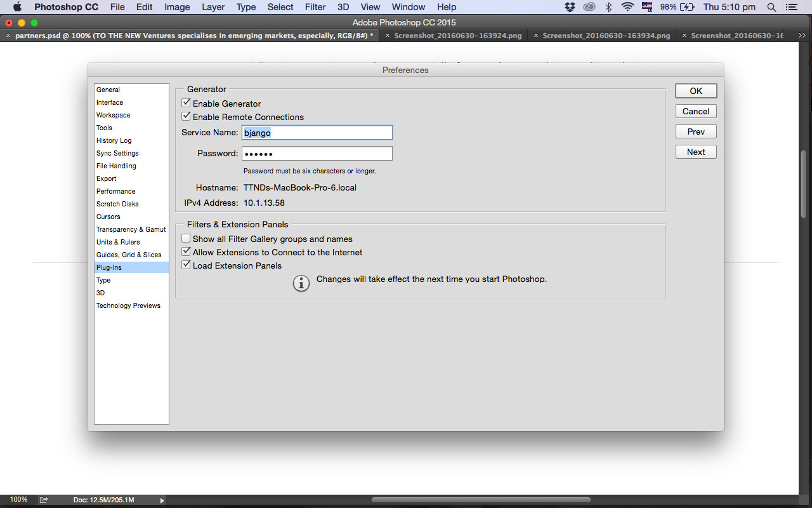The width and height of the screenshot is (812, 508).
Task: Open Workspace preferences
Action: tap(131, 115)
